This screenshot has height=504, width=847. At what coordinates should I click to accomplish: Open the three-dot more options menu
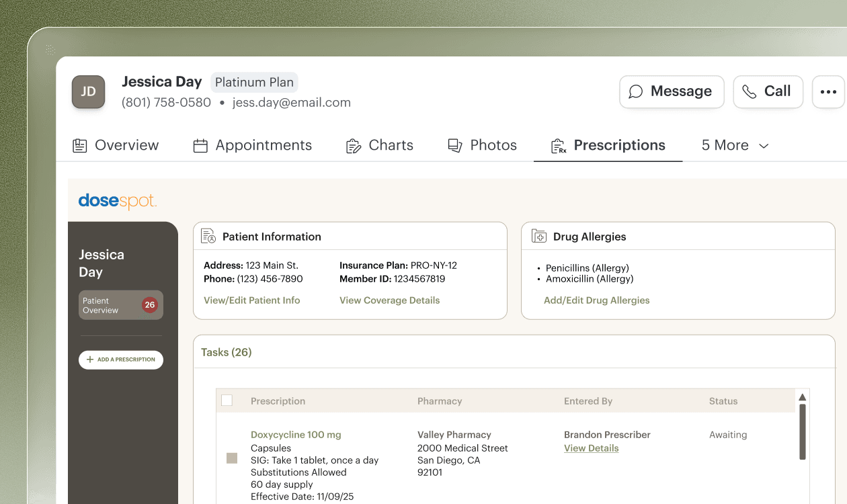pyautogui.click(x=828, y=92)
